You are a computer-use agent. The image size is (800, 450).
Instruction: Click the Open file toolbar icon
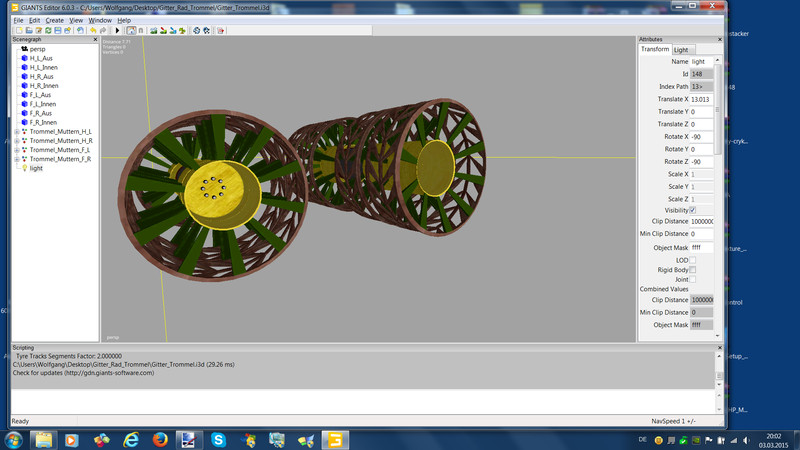pos(28,31)
